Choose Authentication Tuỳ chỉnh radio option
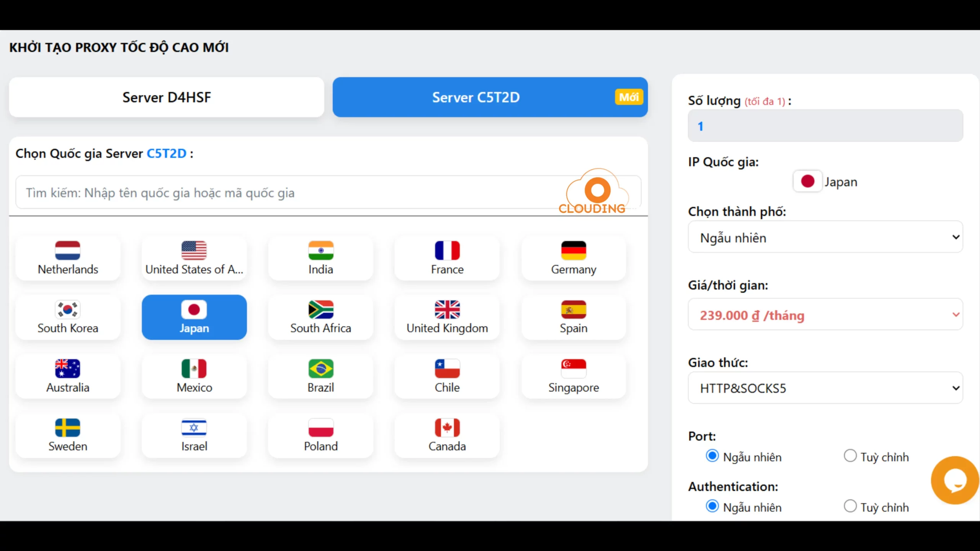 [x=850, y=506]
